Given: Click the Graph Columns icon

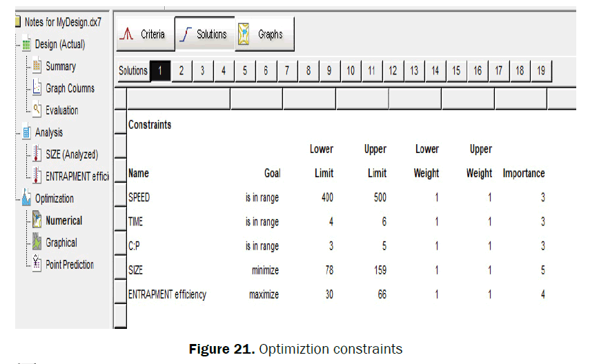Looking at the screenshot, I should 37,89.
